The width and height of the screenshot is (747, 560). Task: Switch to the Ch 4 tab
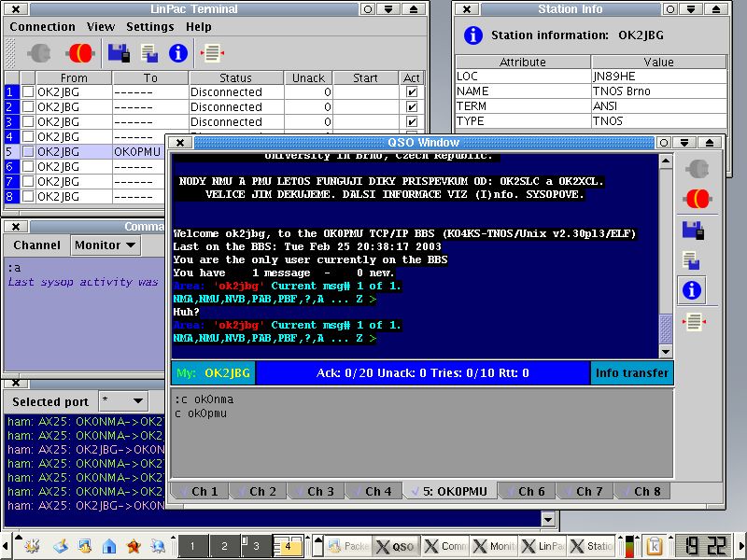click(373, 492)
